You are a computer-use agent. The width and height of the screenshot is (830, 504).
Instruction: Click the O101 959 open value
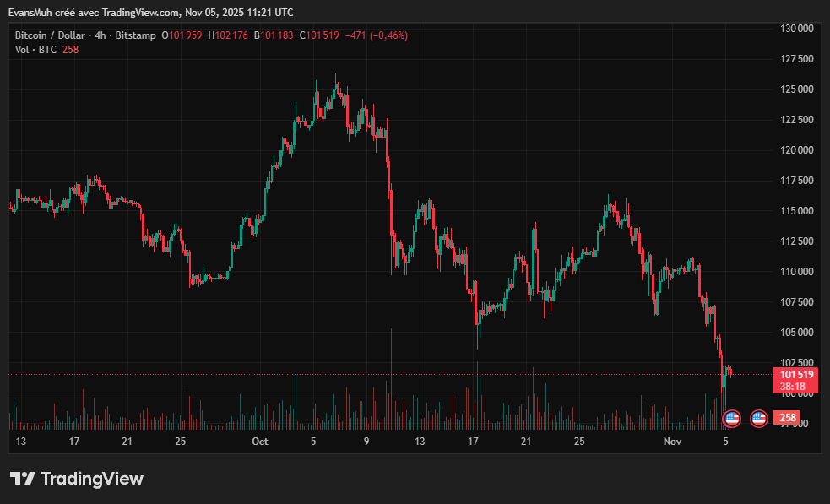182,35
